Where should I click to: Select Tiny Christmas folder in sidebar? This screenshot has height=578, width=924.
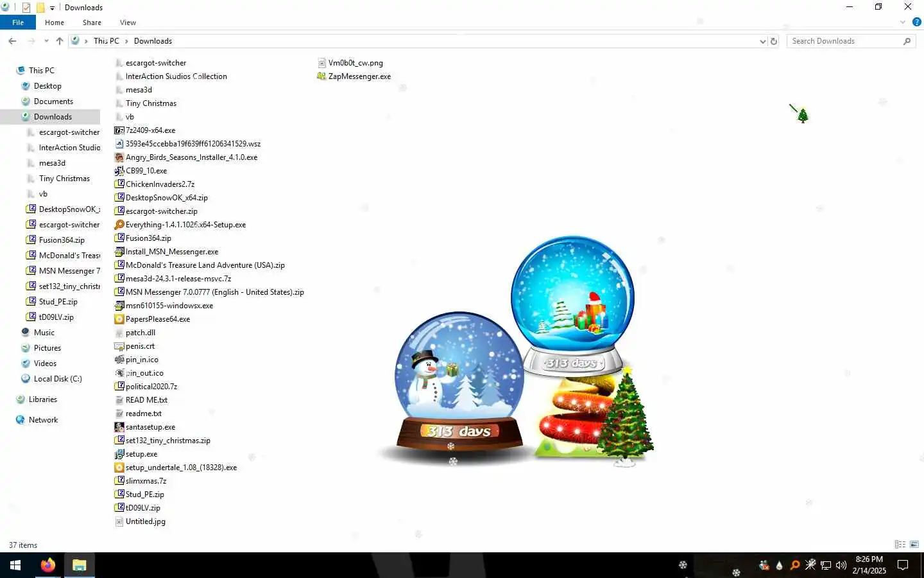(x=64, y=179)
